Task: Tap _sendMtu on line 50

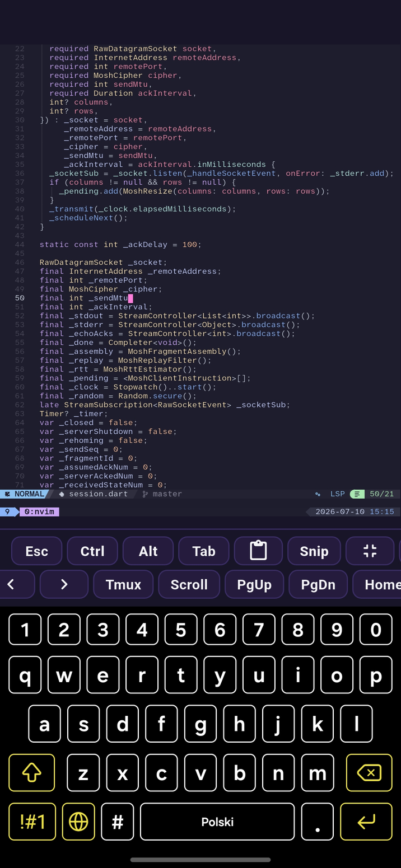Action: point(108,298)
